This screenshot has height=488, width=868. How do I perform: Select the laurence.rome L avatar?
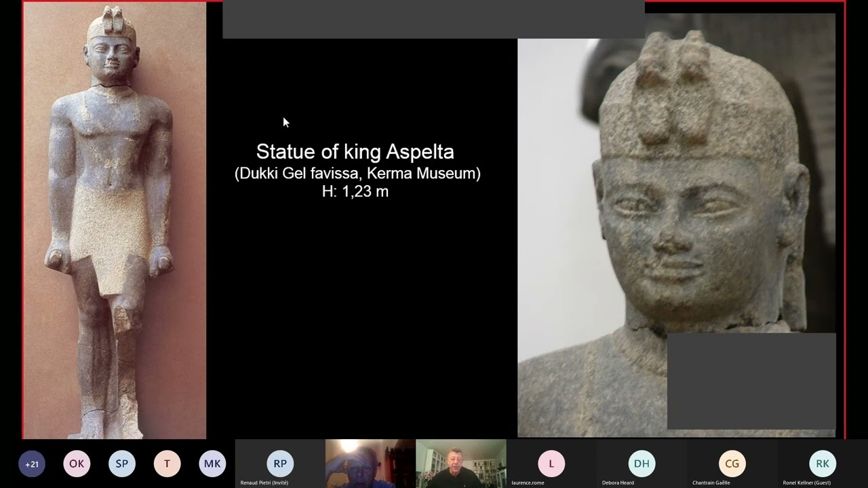551,464
